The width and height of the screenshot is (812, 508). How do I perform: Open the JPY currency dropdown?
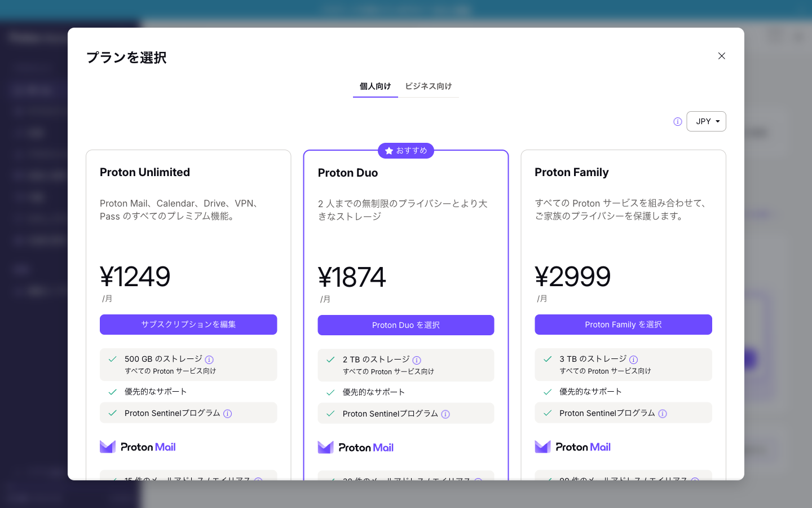click(706, 121)
